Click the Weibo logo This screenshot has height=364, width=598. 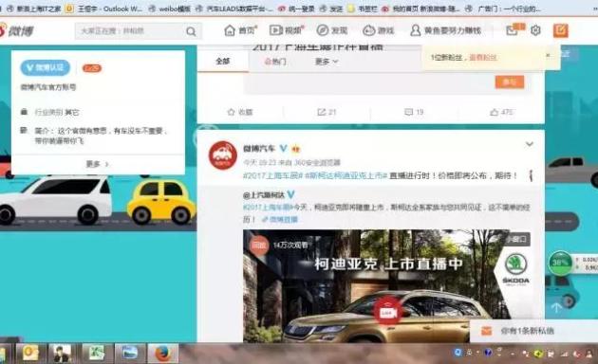click(x=17, y=30)
